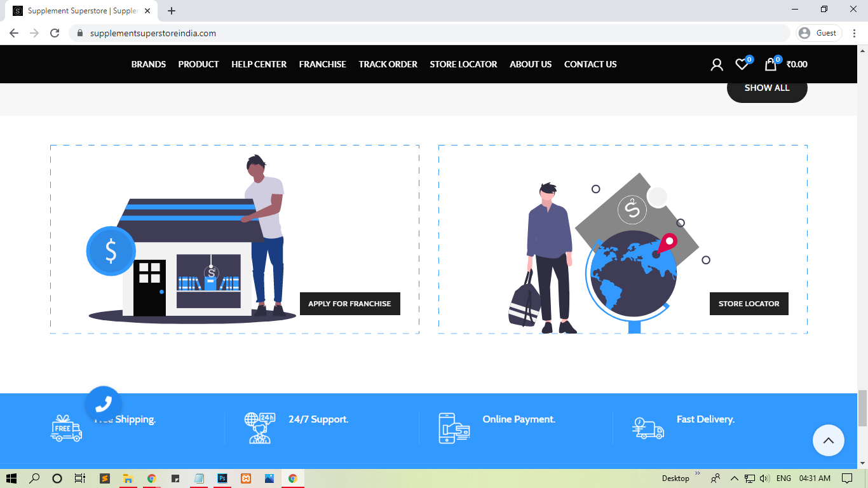Select TRACK ORDER in the nav bar
The image size is (868, 488).
point(388,64)
